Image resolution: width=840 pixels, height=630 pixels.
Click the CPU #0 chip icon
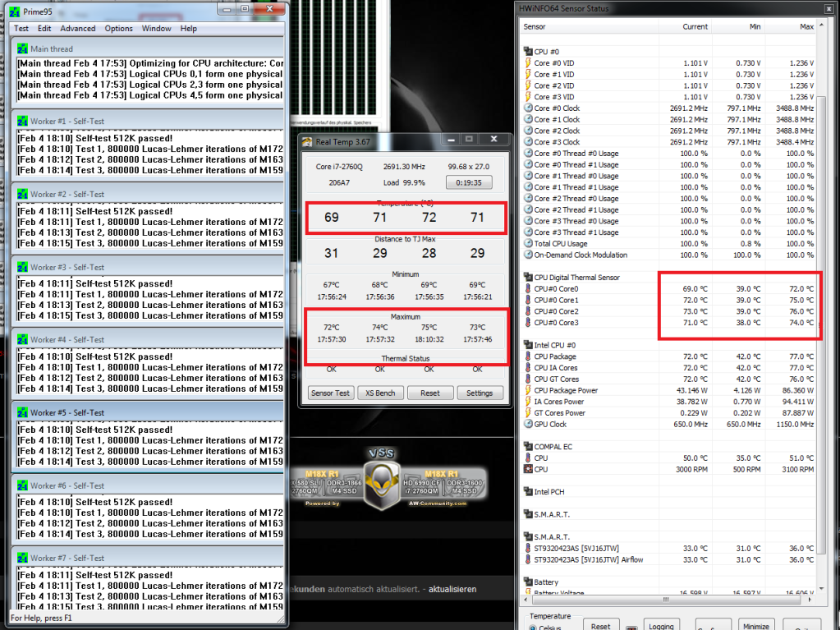coord(527,52)
